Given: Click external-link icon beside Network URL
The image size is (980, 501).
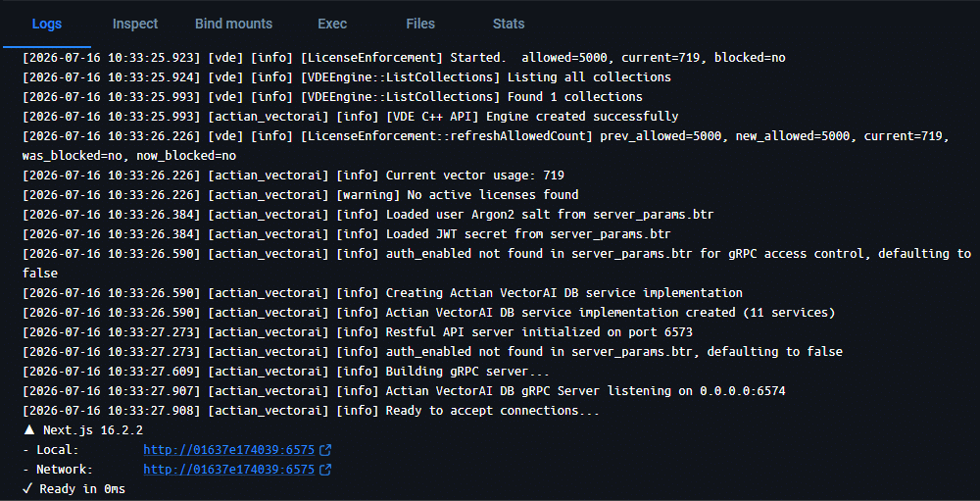Looking at the screenshot, I should [x=325, y=469].
